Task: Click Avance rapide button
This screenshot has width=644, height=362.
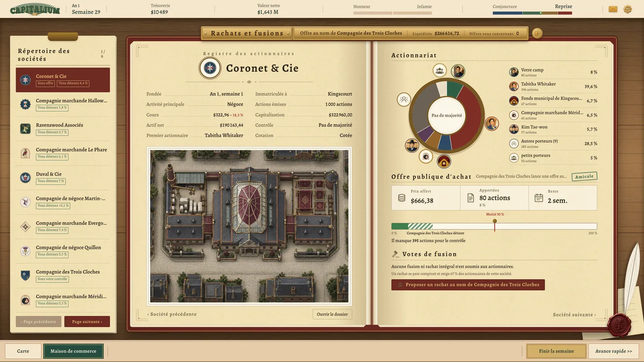Action: click(x=613, y=351)
